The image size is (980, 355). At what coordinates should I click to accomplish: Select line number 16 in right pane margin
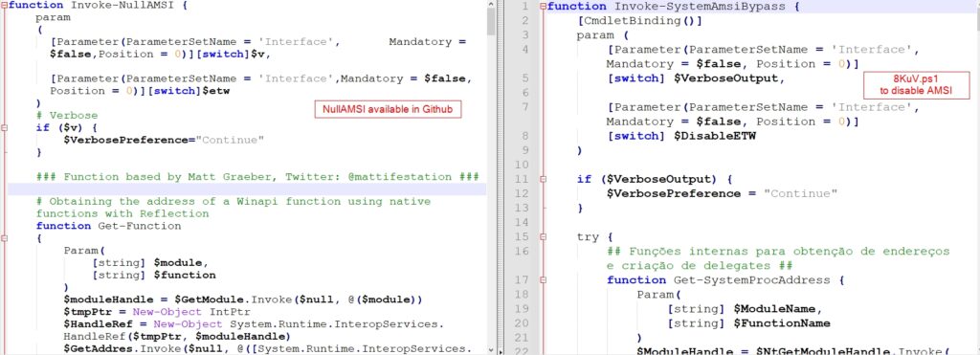point(523,252)
